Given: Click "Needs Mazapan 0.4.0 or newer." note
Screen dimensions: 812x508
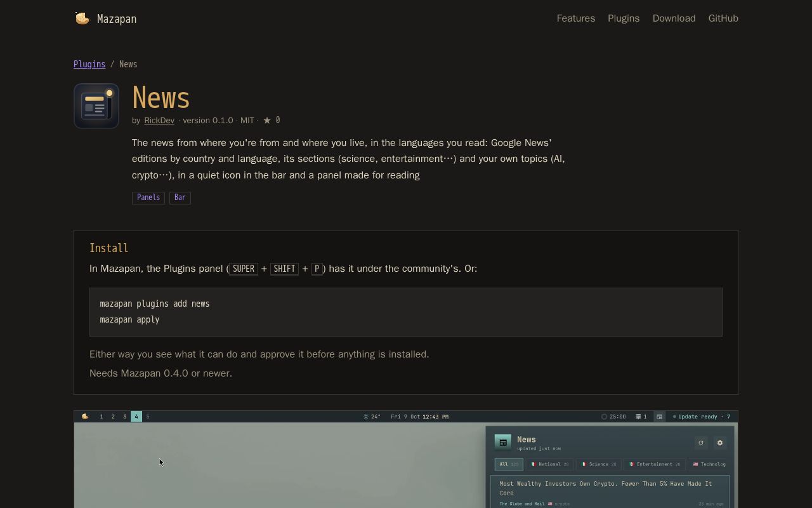Looking at the screenshot, I should coord(161,373).
